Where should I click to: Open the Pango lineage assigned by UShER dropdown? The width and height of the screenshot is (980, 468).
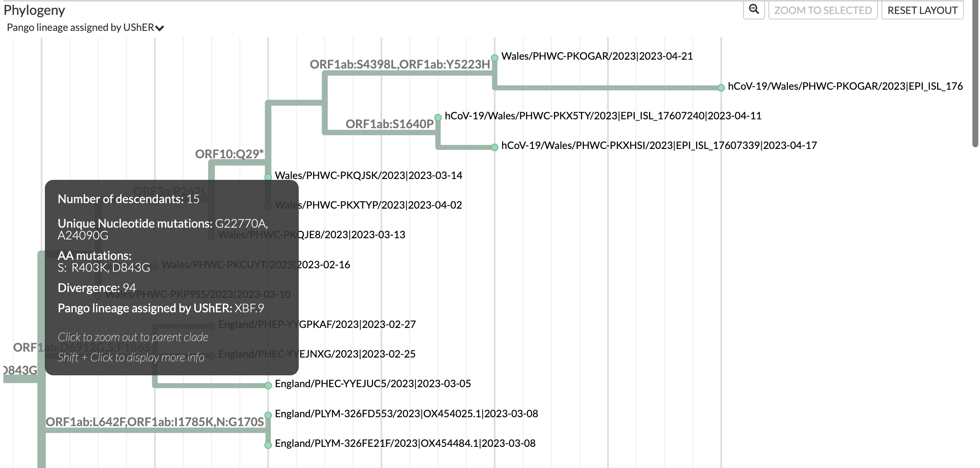pyautogui.click(x=85, y=27)
